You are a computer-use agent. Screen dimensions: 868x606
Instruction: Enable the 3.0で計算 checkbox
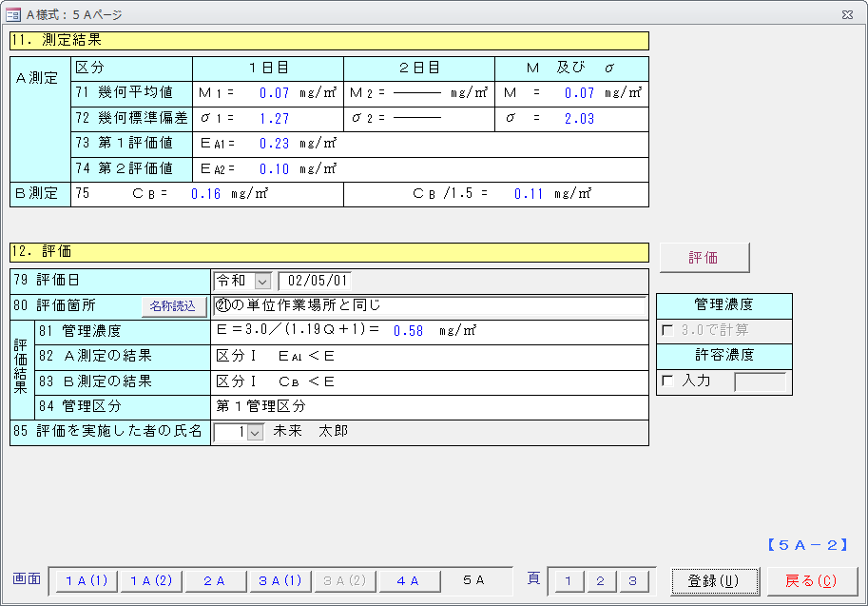point(667,330)
